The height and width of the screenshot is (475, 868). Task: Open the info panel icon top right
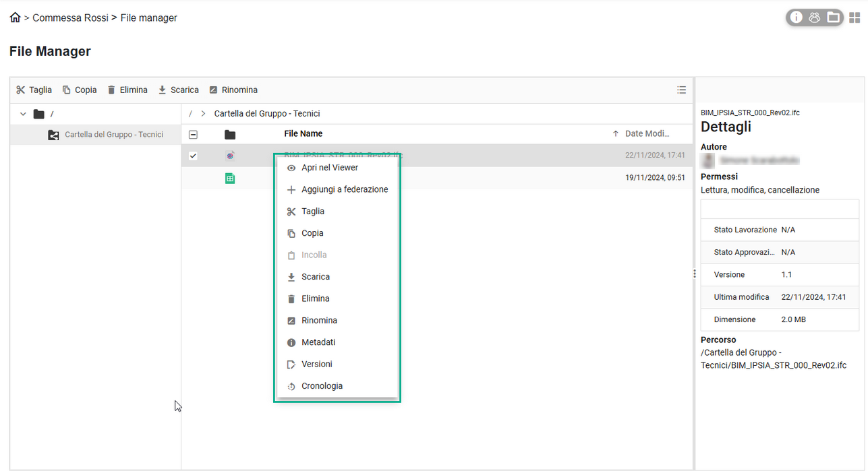(x=797, y=18)
